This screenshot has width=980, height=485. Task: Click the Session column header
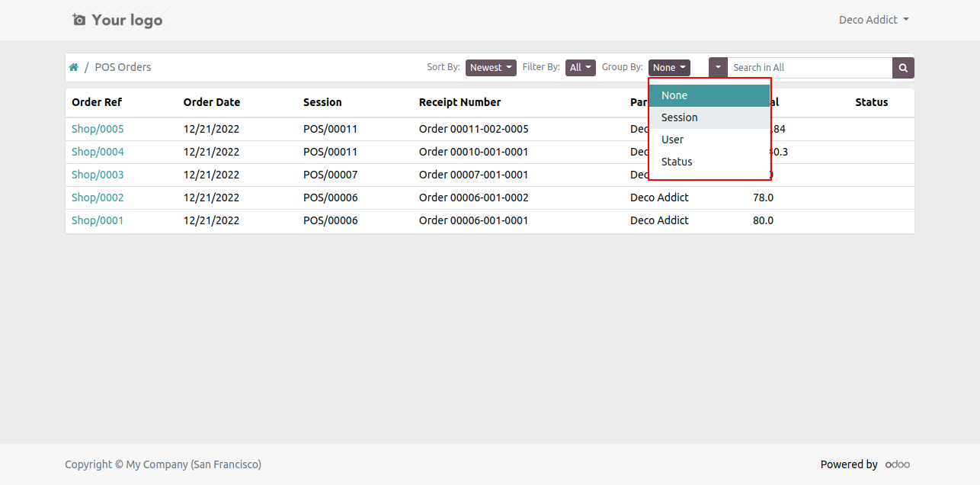[322, 102]
